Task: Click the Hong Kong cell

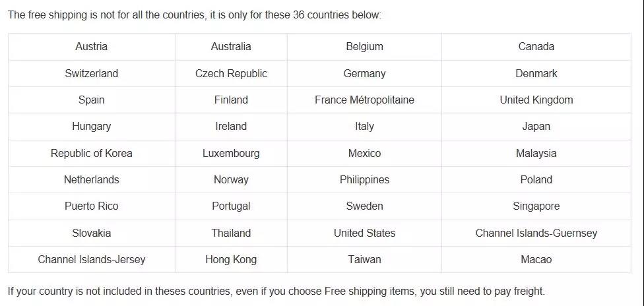Action: pyautogui.click(x=231, y=259)
